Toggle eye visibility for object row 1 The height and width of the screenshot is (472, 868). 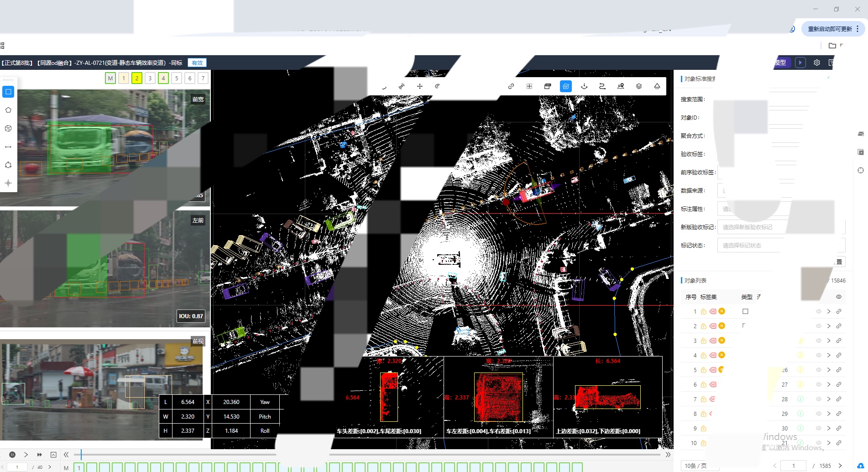click(819, 311)
